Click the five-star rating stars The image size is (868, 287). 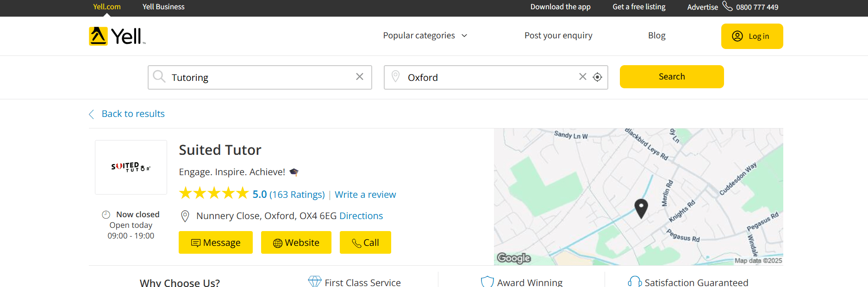point(214,193)
